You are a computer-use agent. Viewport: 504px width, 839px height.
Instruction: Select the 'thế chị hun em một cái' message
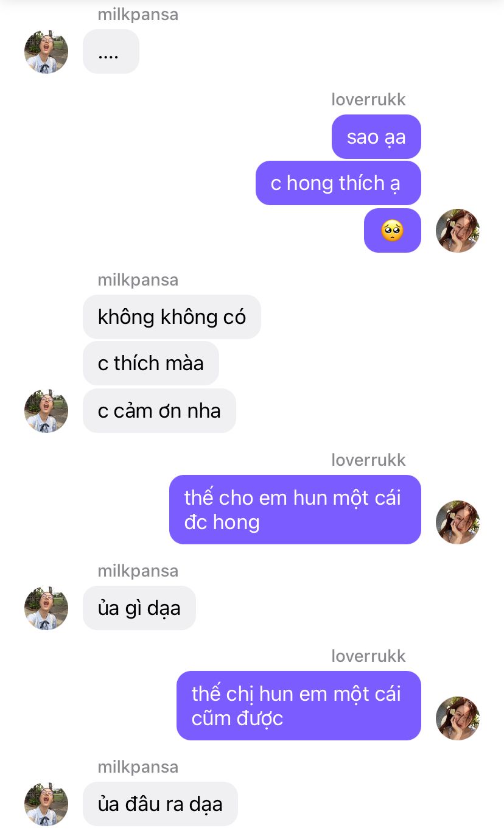pos(299,706)
